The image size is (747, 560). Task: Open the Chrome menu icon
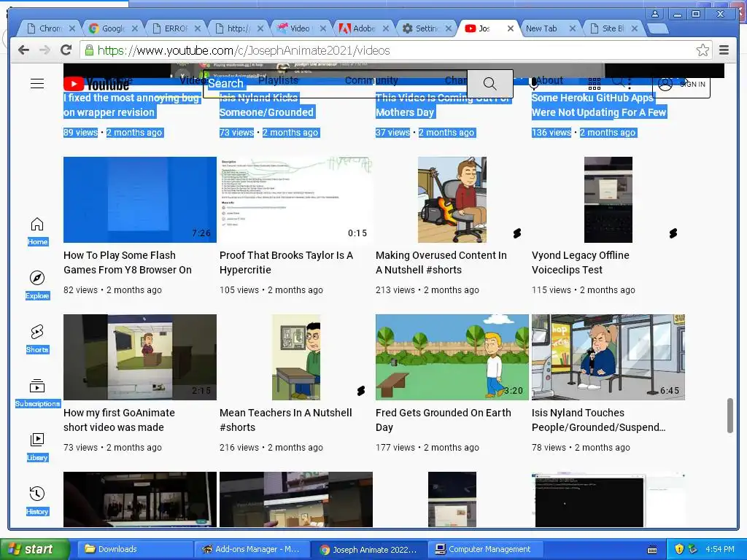point(724,50)
